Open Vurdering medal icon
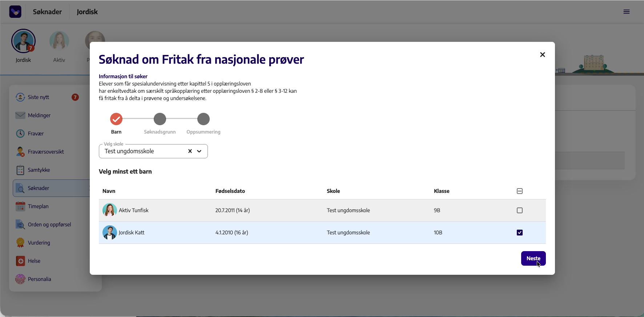The height and width of the screenshot is (317, 644). click(20, 243)
